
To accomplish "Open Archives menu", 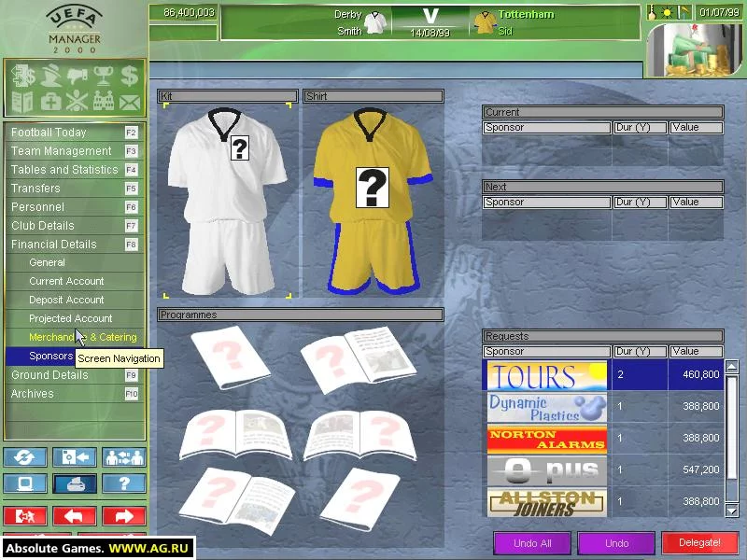I will pyautogui.click(x=75, y=394).
